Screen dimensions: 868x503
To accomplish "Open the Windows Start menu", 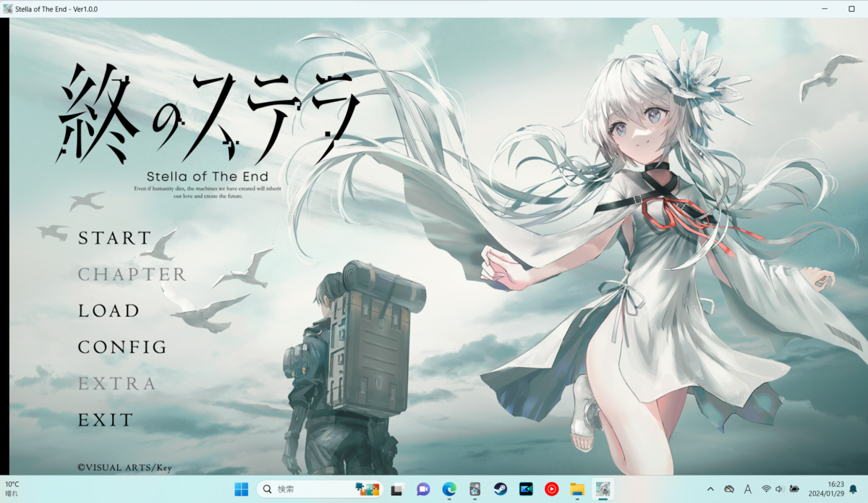I will (242, 489).
